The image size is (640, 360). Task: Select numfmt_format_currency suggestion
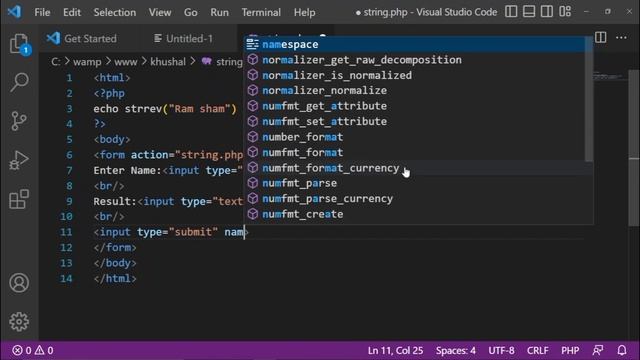click(x=414, y=168)
